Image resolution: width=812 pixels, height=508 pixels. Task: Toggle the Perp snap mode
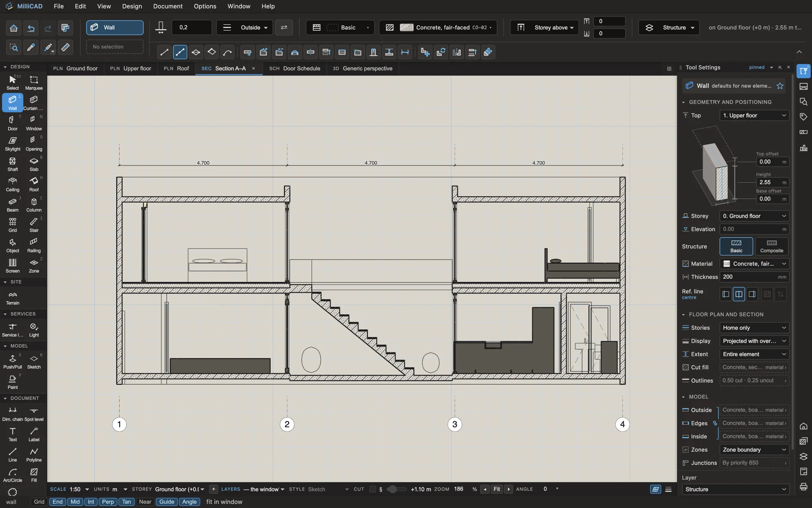108,502
